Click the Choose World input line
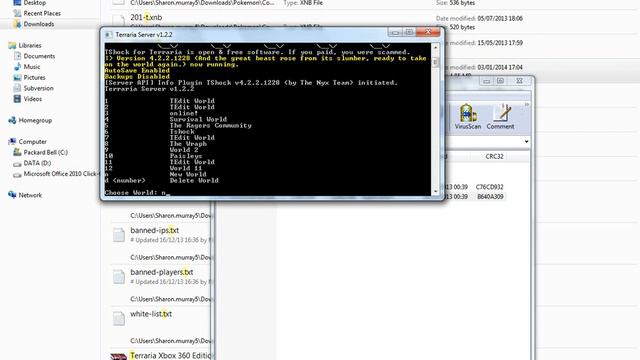Viewport: 640px width, 360px height. coord(137,193)
